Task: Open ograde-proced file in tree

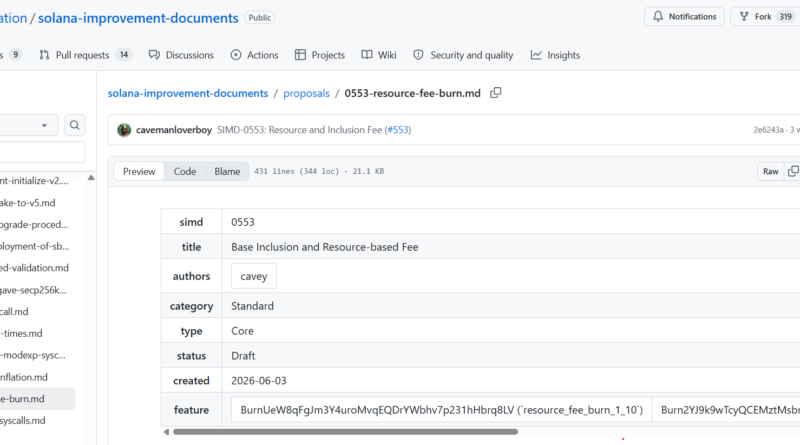Action: point(34,225)
